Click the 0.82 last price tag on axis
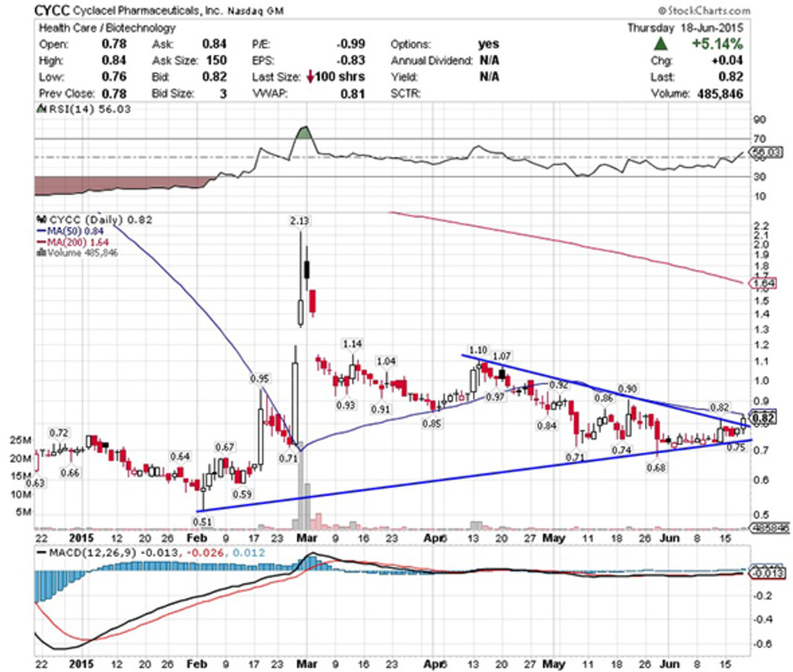This screenshot has height=672, width=793. (x=764, y=418)
